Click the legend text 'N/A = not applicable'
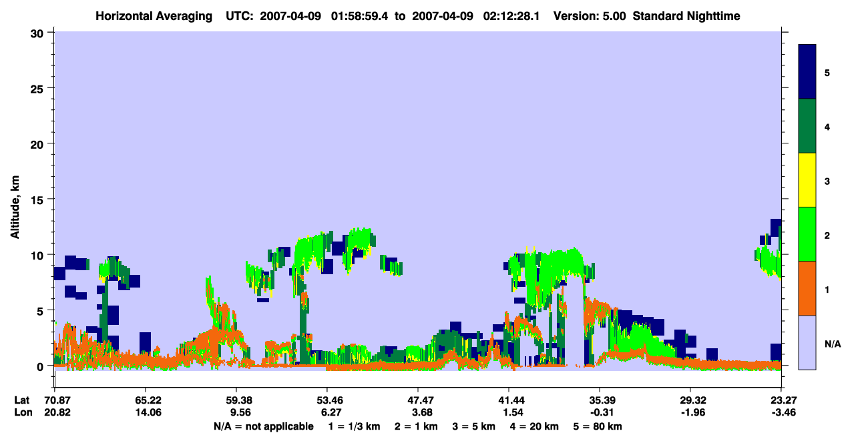This screenshot has width=868, height=445. point(263,426)
